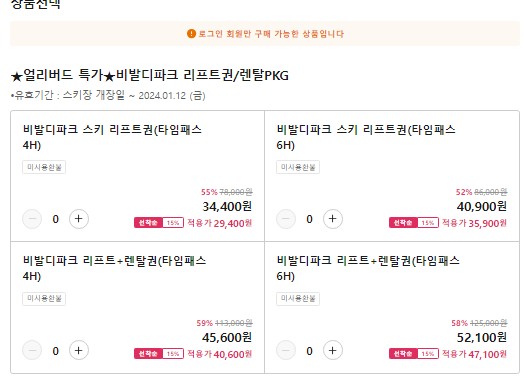524x380 pixels.
Task: Open 미사용환불 tag on ski lift 4H
Action: (x=44, y=167)
